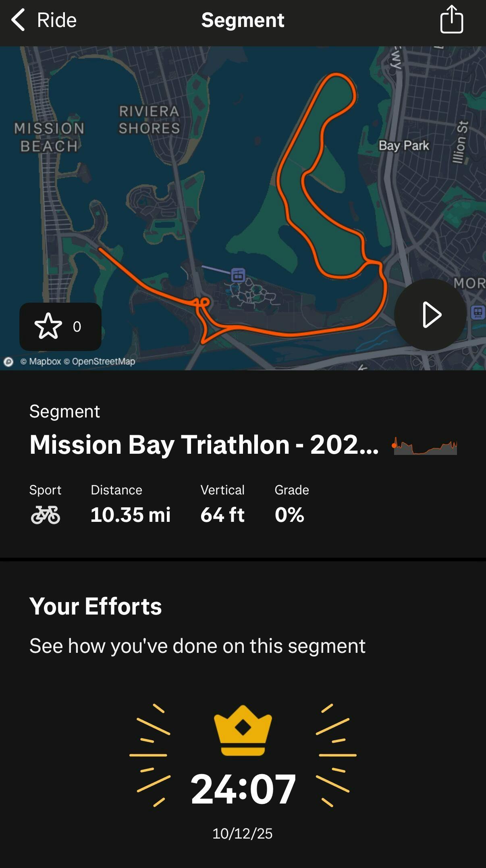Star this segment
This screenshot has height=868, width=486.
tap(48, 326)
